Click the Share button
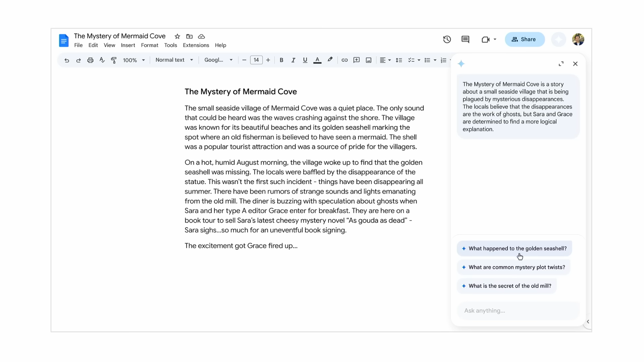The width and height of the screenshot is (644, 362). click(525, 39)
